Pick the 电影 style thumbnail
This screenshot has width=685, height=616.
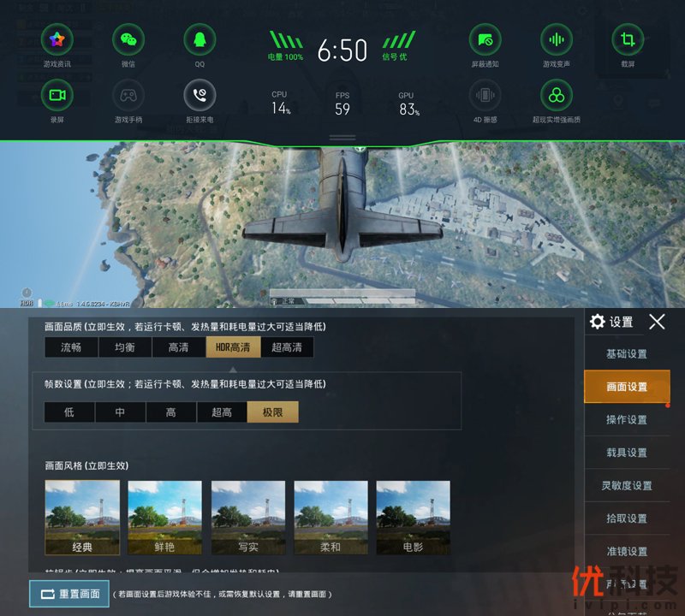413,518
